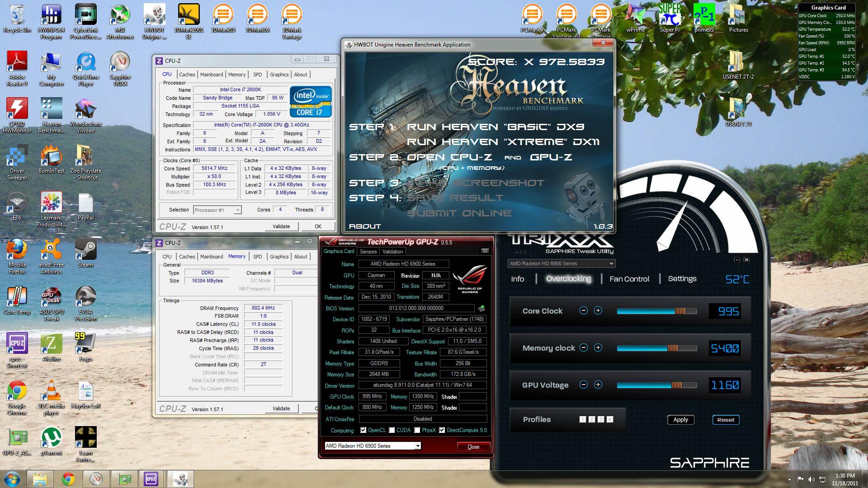Click Apply button in TRIXX
The image size is (868, 488).
pos(680,420)
